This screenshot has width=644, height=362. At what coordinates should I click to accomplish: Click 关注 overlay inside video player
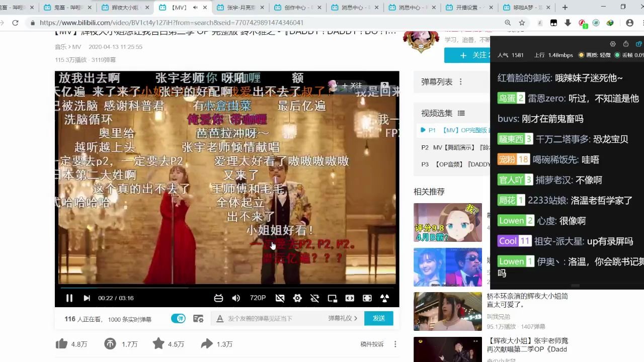[x=352, y=86]
